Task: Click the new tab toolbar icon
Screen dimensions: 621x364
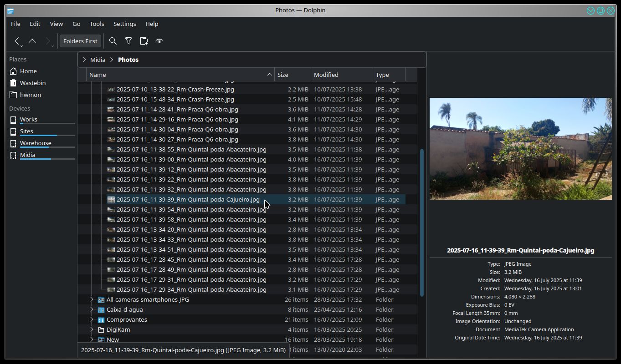Action: 144,41
